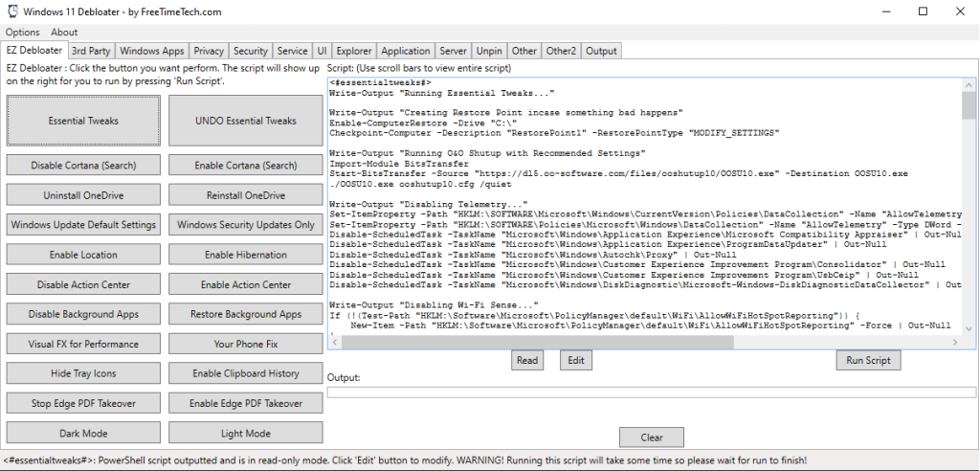980x471 pixels.
Task: Click the Output progress bar field
Action: (x=651, y=392)
